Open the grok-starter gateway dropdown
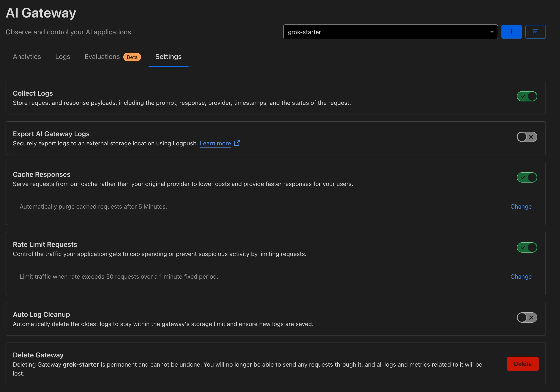This screenshot has width=560, height=392. tap(390, 32)
